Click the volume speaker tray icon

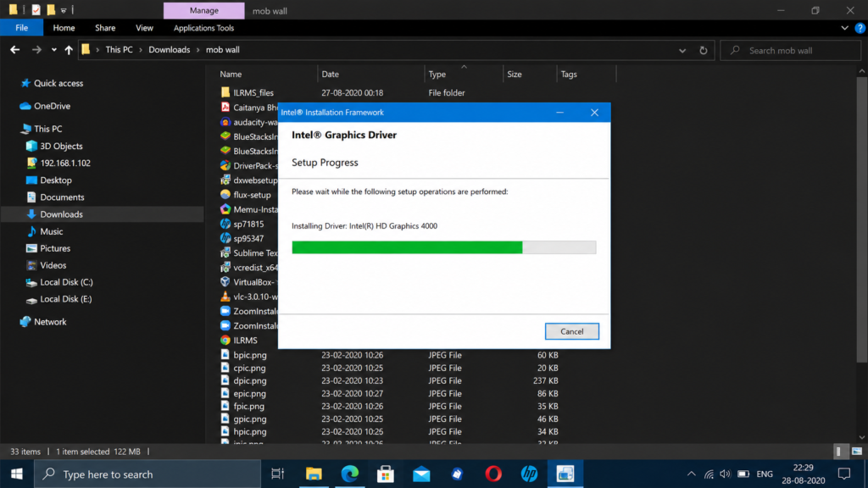tap(725, 474)
